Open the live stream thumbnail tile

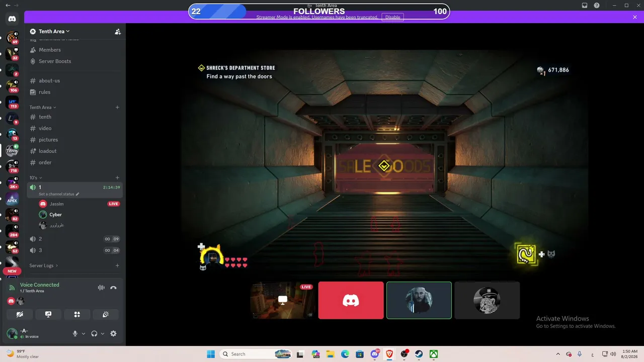pos(283,300)
